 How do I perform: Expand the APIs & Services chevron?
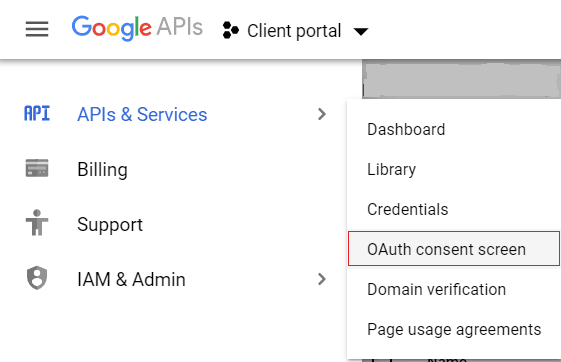pyautogui.click(x=322, y=114)
